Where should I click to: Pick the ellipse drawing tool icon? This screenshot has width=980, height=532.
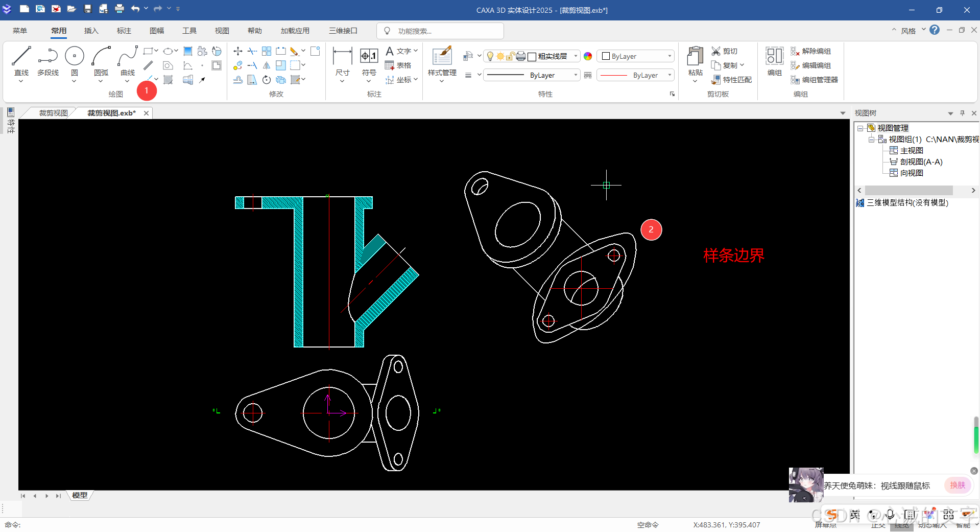coord(168,51)
